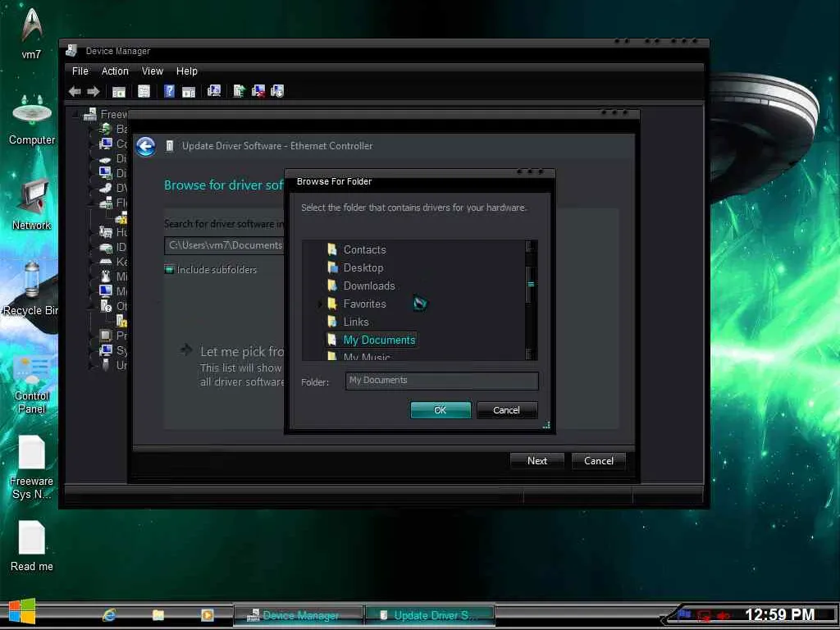
Task: Select the My Documents folder
Action: pyautogui.click(x=372, y=340)
